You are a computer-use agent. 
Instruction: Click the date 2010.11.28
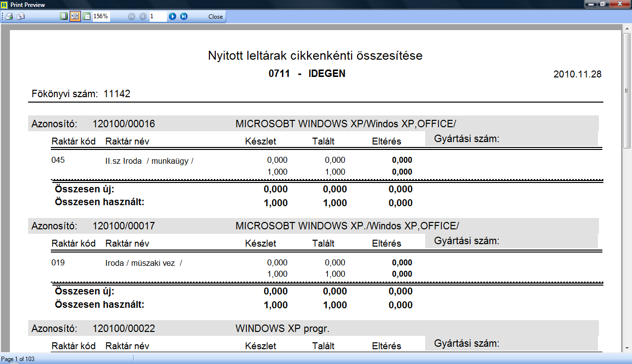[x=577, y=74]
